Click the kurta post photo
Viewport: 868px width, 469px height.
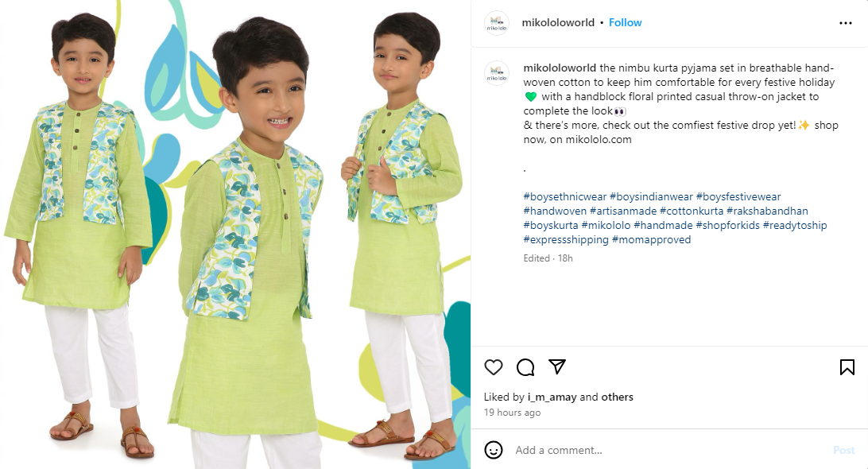pos(235,234)
